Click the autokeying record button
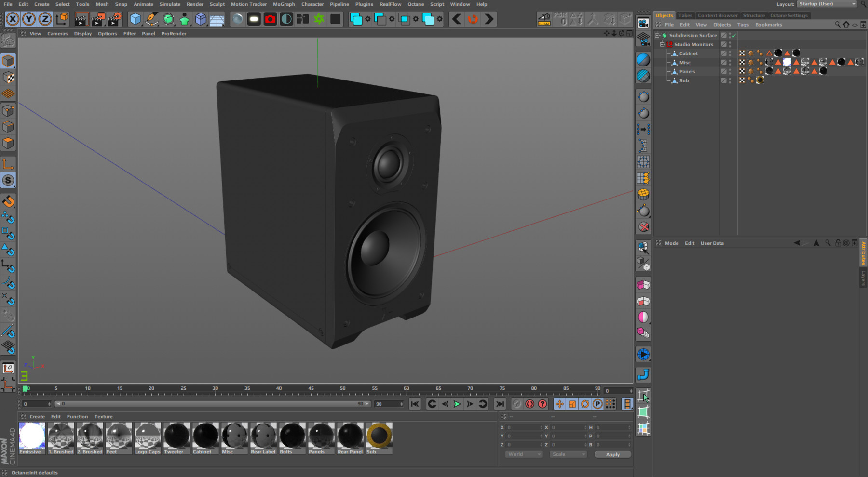The width and height of the screenshot is (868, 477). point(530,404)
